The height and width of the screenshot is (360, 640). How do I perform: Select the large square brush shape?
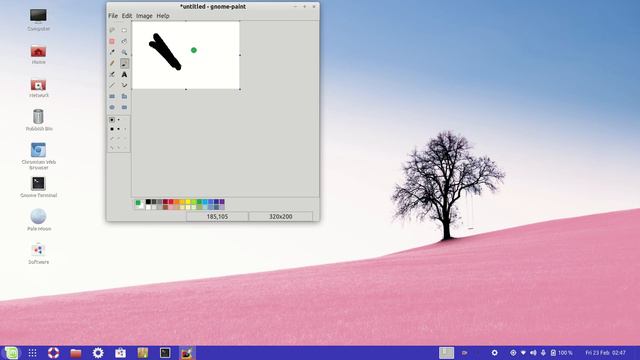[112, 120]
